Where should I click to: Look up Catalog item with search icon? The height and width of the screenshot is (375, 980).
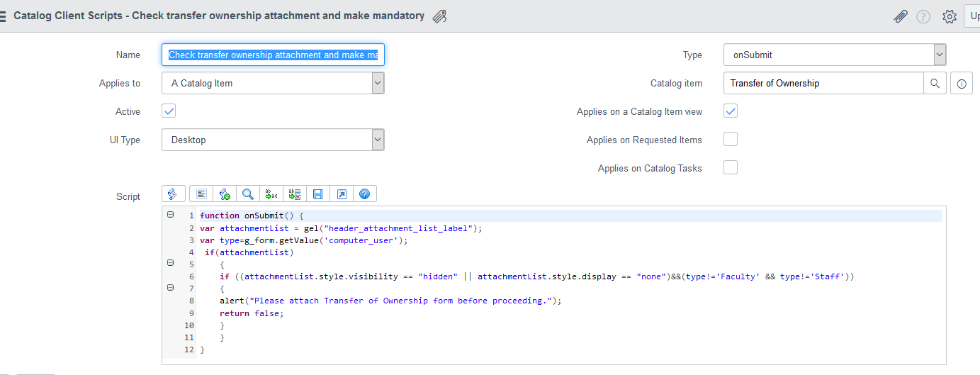tap(935, 83)
